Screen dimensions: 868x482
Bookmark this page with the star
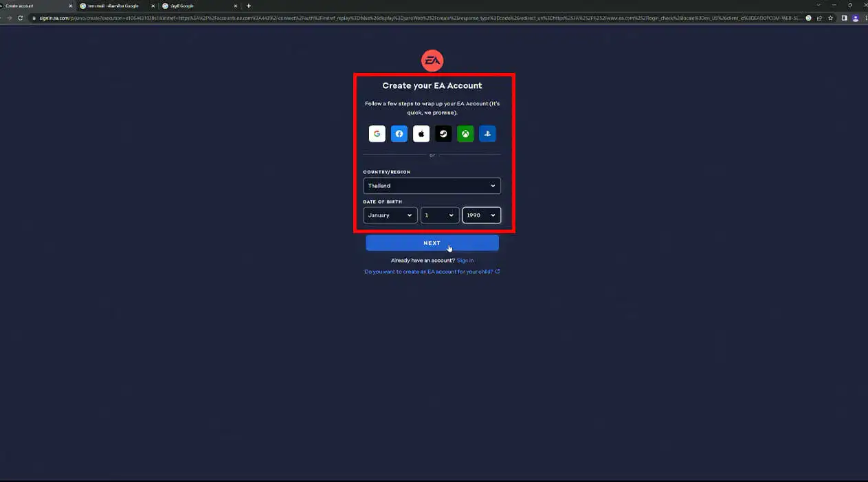click(831, 18)
